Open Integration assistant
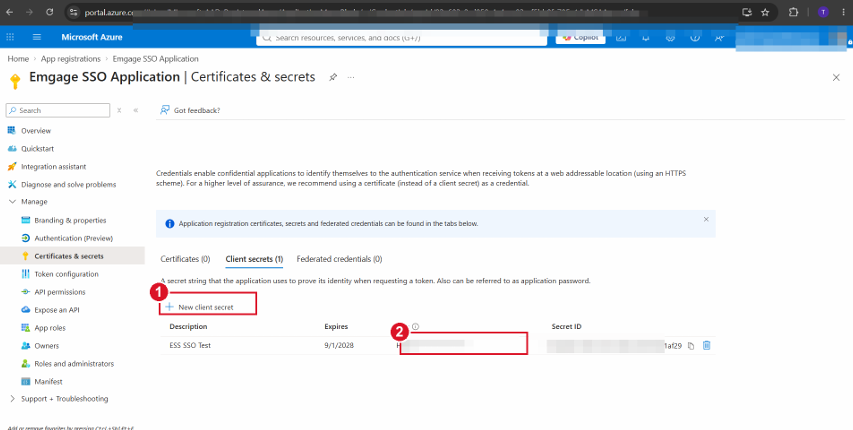 (x=53, y=167)
